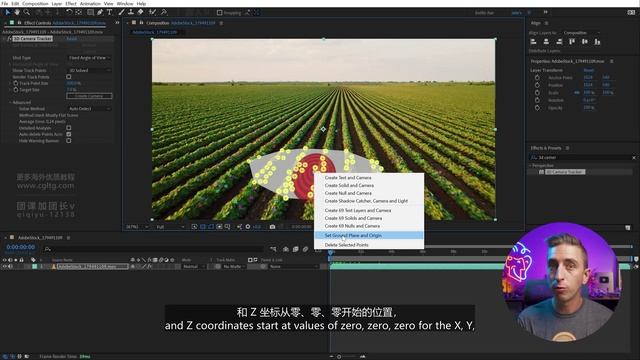
Task: Open the No Matte track matte dropdown
Action: [x=233, y=267]
